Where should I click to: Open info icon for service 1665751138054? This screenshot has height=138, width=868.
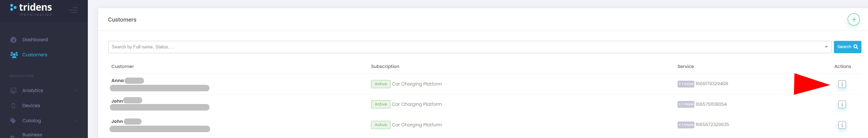pos(841,104)
